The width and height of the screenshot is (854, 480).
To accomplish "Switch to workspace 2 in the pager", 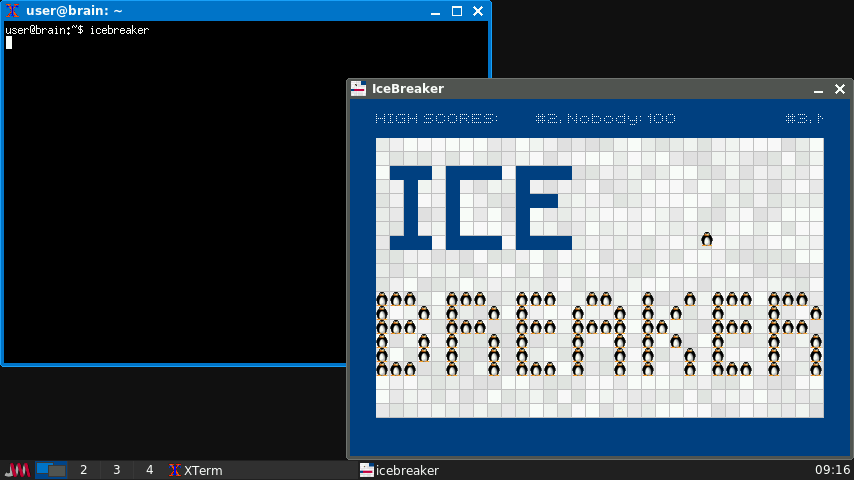I will [x=84, y=470].
